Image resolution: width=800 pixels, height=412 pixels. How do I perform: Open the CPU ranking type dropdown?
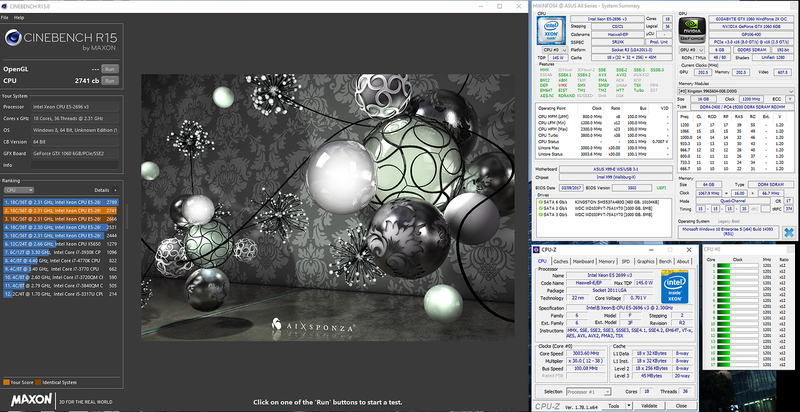click(x=19, y=190)
